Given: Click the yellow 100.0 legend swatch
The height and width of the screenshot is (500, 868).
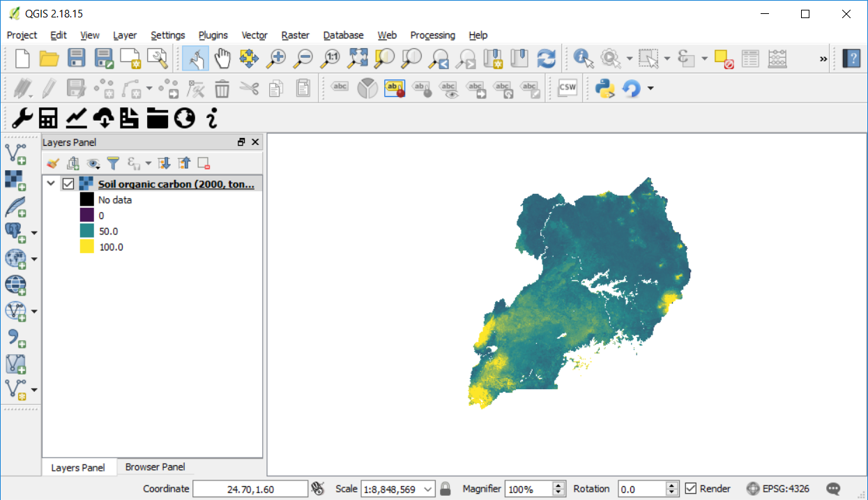Looking at the screenshot, I should [x=86, y=247].
